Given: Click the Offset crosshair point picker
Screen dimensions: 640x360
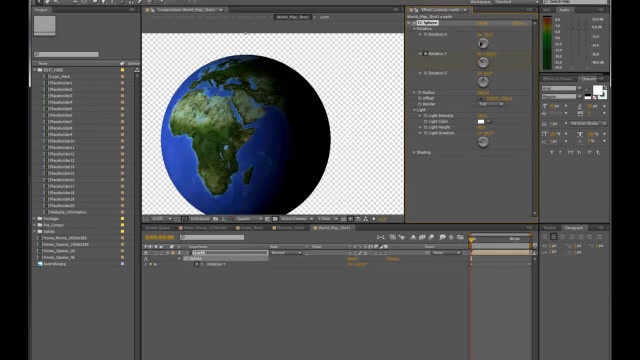Looking at the screenshot, I should (x=481, y=98).
